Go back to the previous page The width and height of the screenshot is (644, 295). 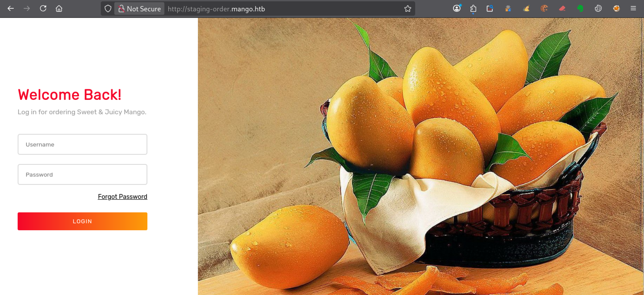10,9
